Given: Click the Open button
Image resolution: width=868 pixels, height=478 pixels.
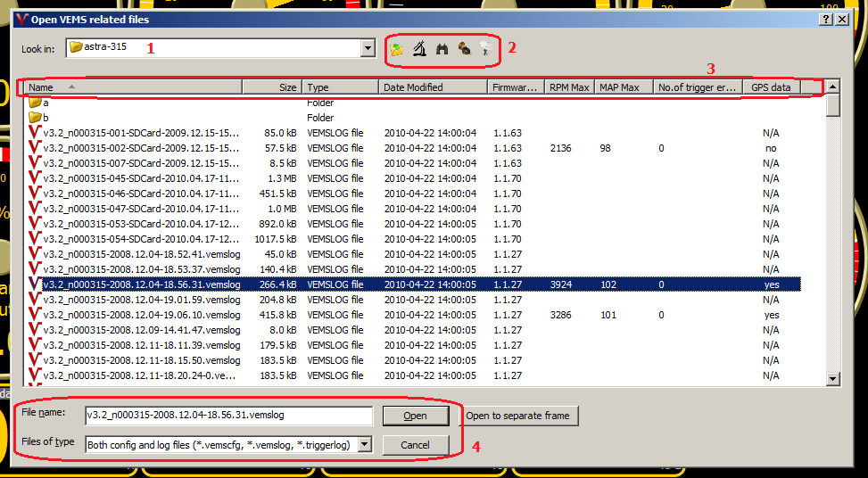Looking at the screenshot, I should (415, 416).
